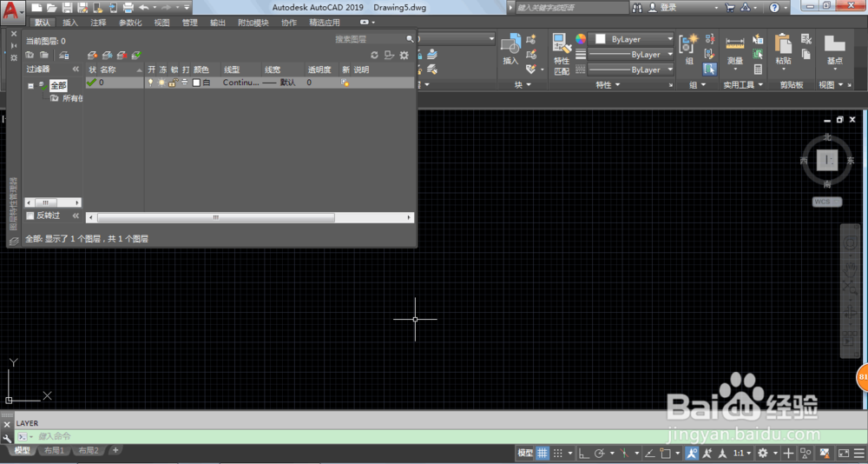This screenshot has width=868, height=464.
Task: Open layer manager settings gear
Action: [x=404, y=55]
